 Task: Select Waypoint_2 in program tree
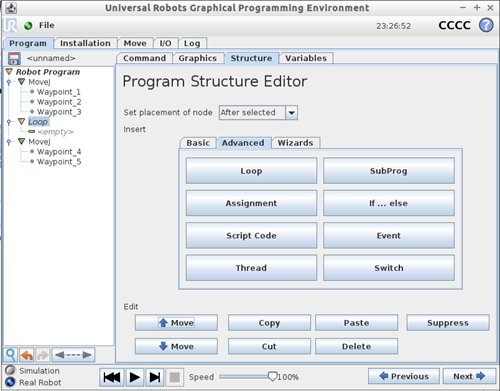59,102
